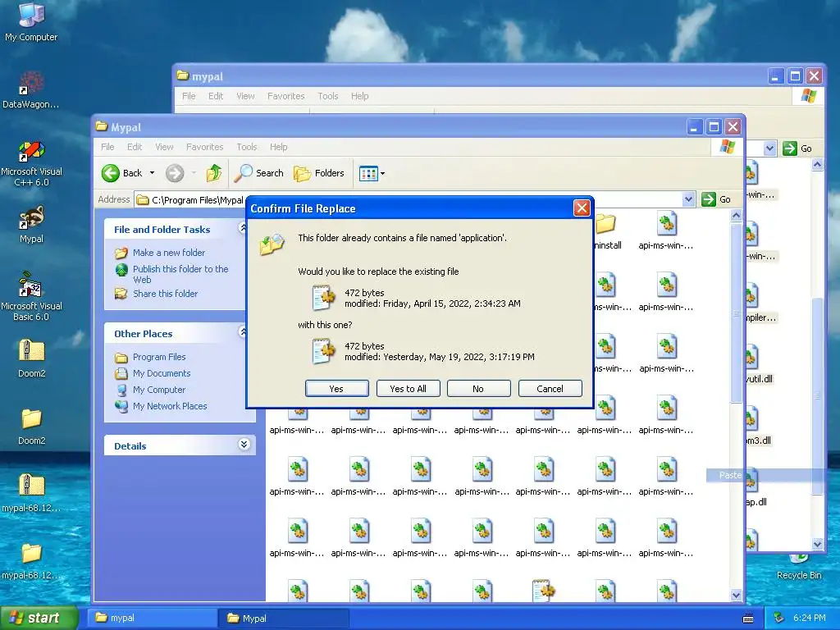Click the Back arrow in Mypal window
The image size is (840, 630).
122,173
